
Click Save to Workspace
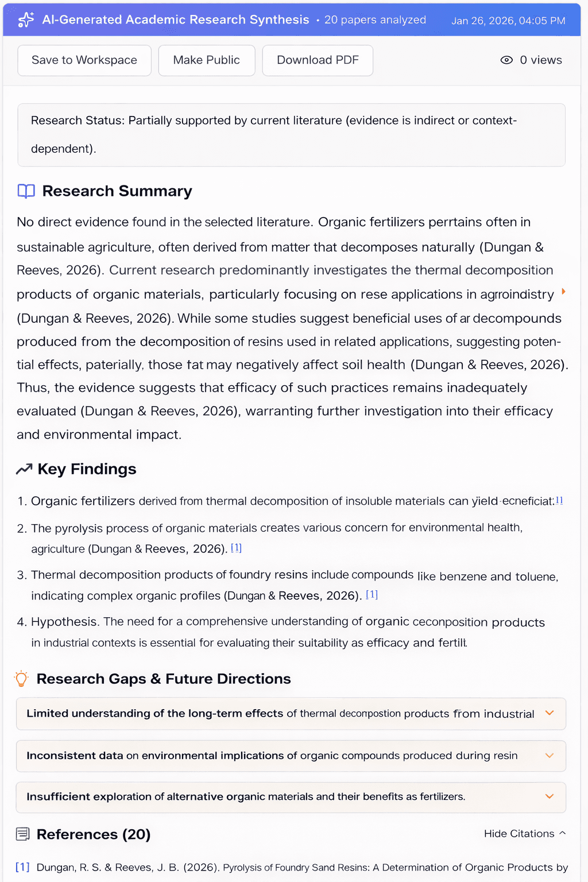pos(84,60)
